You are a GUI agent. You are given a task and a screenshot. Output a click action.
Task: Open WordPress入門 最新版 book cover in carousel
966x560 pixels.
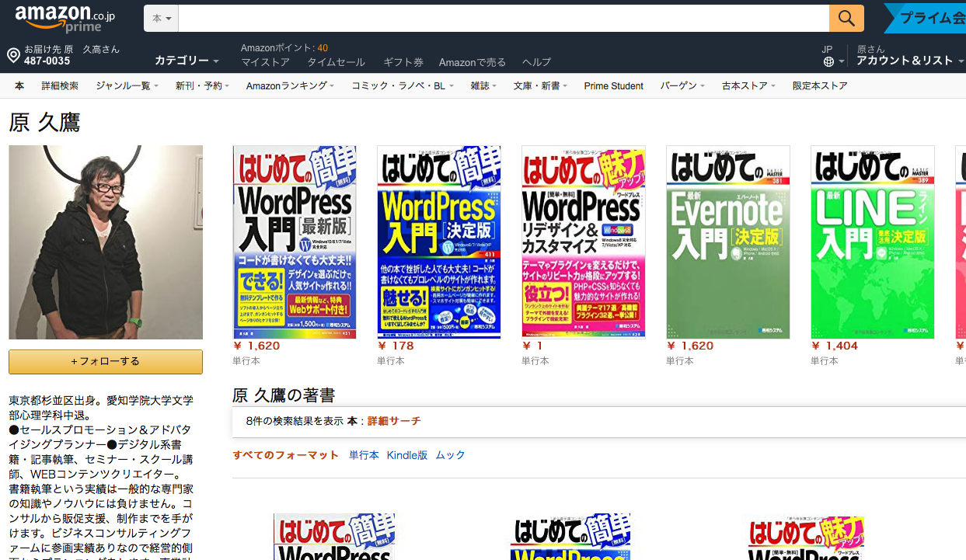coord(295,242)
